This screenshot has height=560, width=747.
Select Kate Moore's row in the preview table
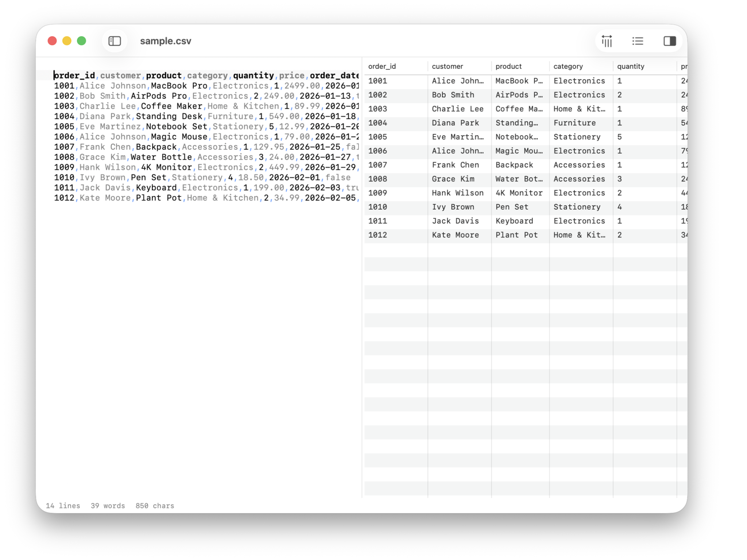pos(456,235)
